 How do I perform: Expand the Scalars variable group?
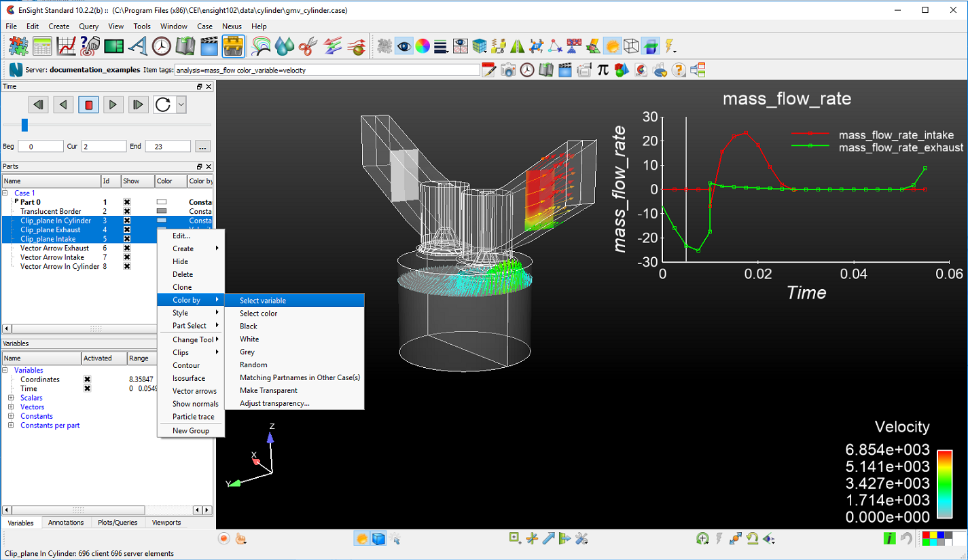click(x=11, y=398)
